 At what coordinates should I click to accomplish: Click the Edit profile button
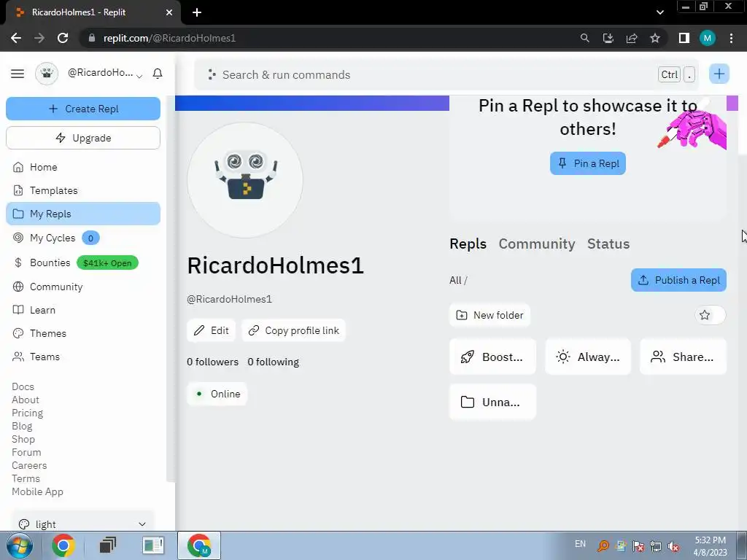[x=211, y=330]
